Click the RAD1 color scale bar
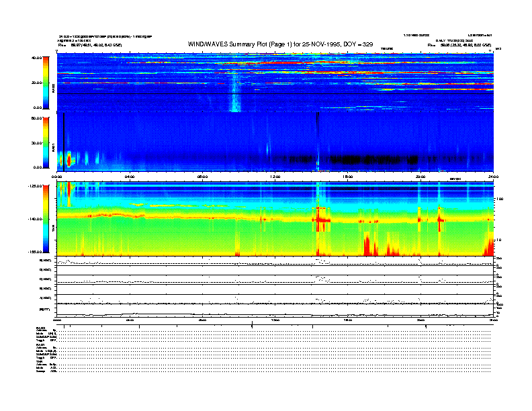 [46, 142]
